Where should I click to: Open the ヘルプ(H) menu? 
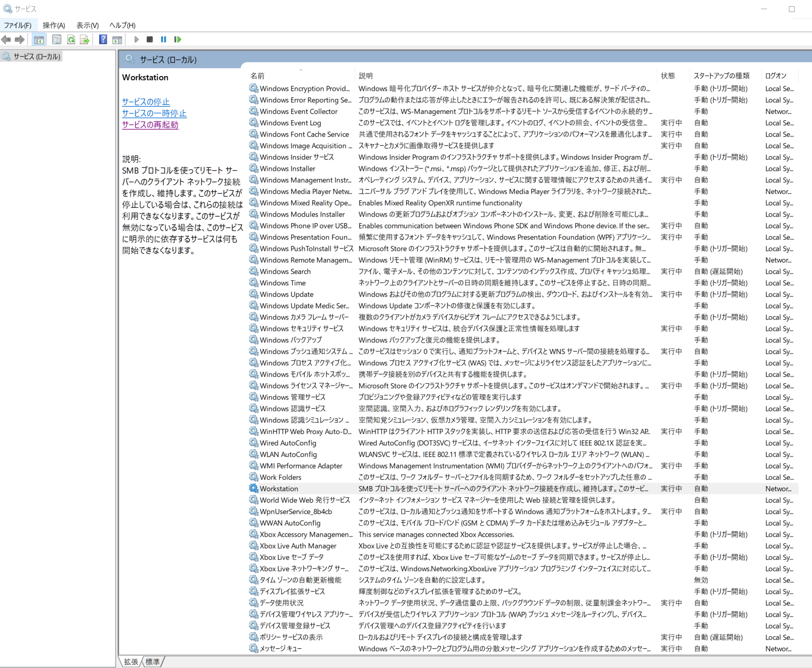[122, 25]
